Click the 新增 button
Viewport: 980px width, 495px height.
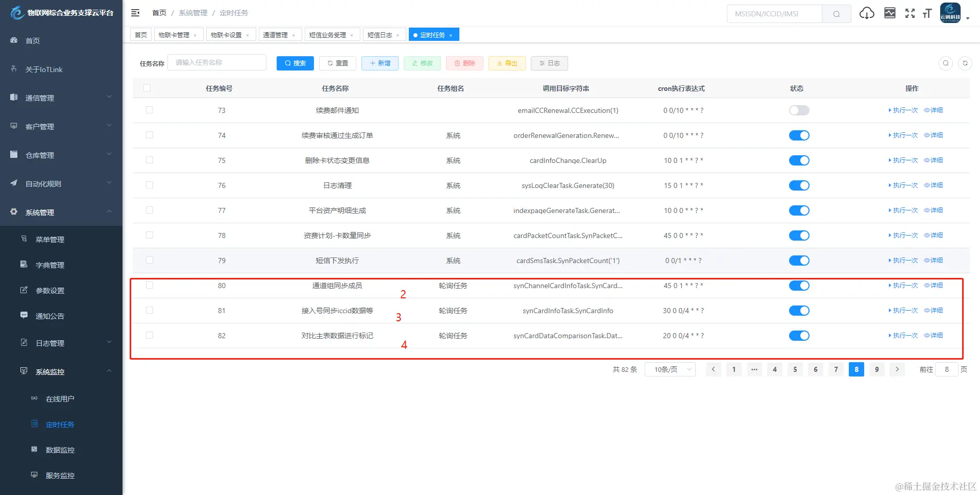(380, 63)
